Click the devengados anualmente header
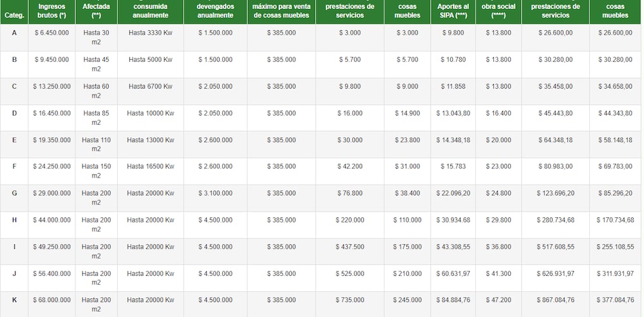This screenshot has width=644, height=317. coord(215,11)
